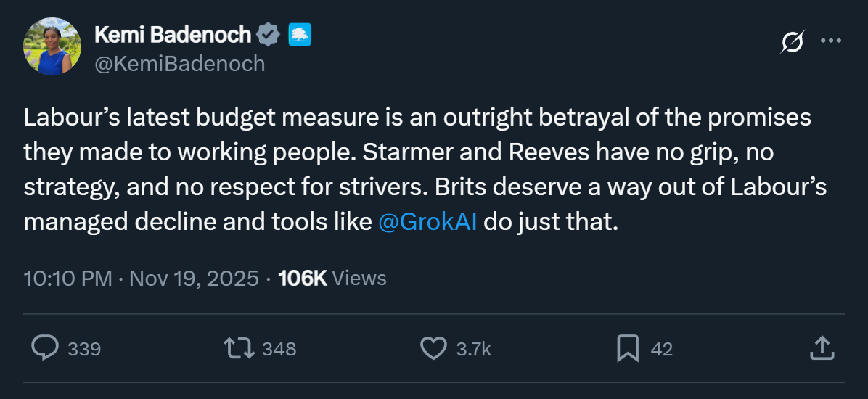Follow the @GrokAI mention link

click(427, 222)
